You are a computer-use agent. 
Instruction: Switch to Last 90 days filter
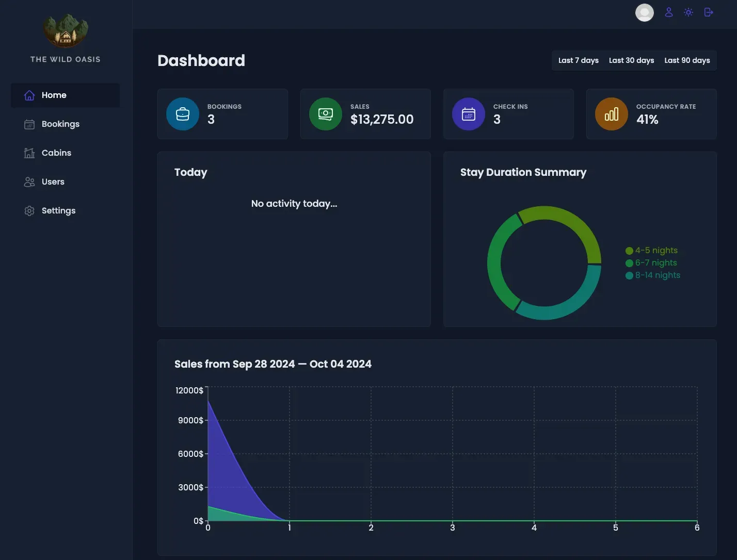click(x=687, y=60)
